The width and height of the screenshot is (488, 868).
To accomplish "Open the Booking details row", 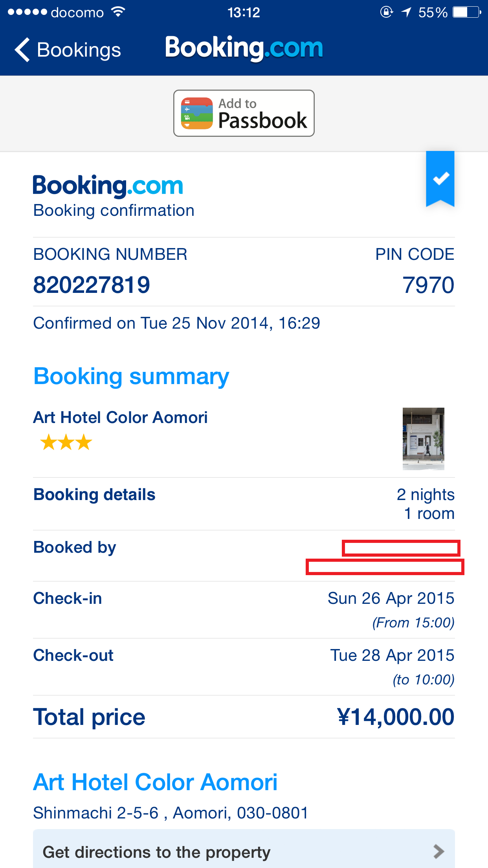I will [x=244, y=504].
